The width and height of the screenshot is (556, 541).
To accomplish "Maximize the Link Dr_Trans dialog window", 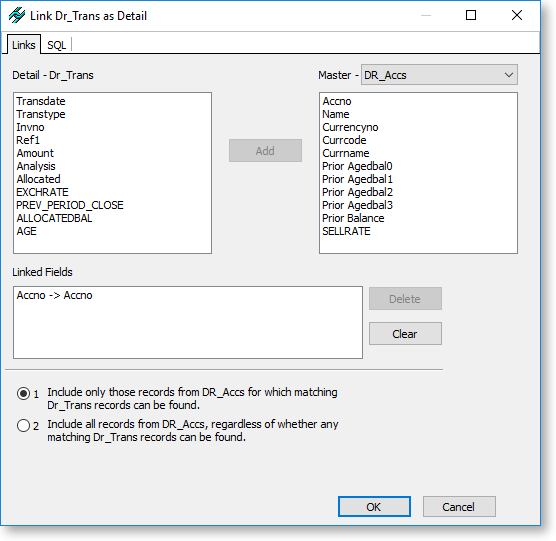I will (x=471, y=15).
